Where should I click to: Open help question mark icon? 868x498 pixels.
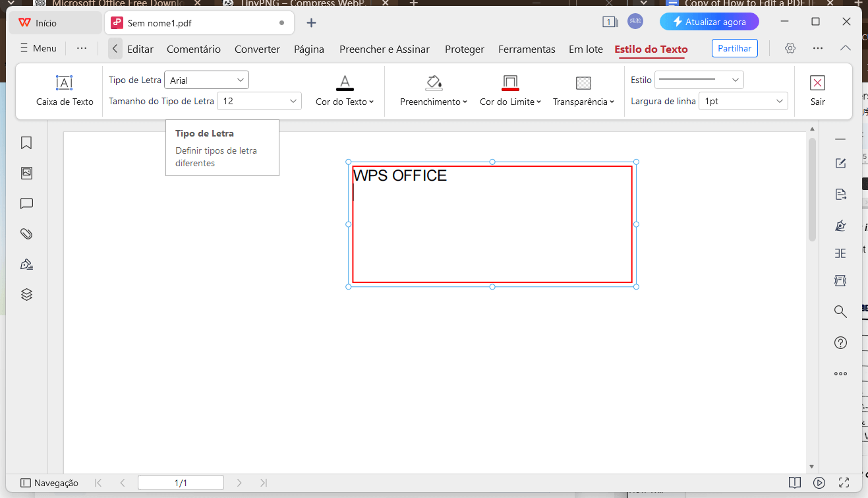click(840, 343)
